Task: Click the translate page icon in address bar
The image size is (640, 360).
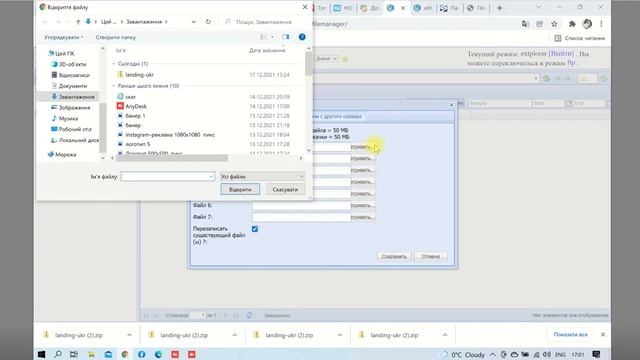Action: 525,24
